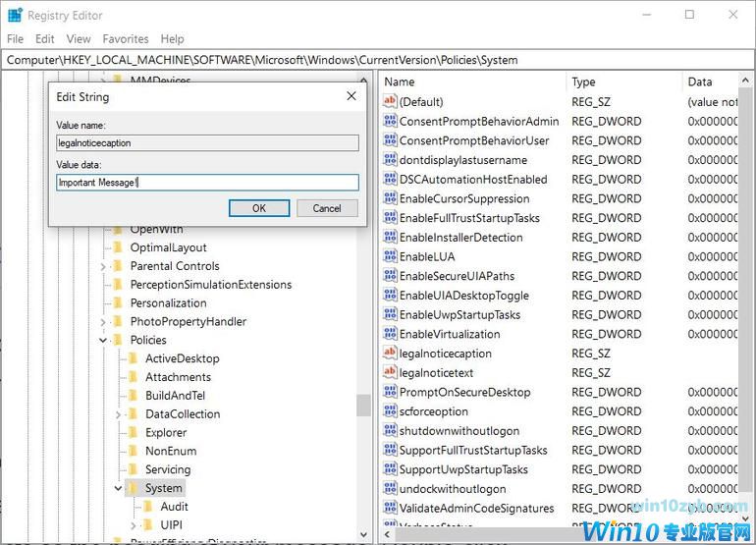Screen dimensions: 756x545
Task: Click the EnableUwpStartupTasks DWORD icon
Action: coord(390,314)
